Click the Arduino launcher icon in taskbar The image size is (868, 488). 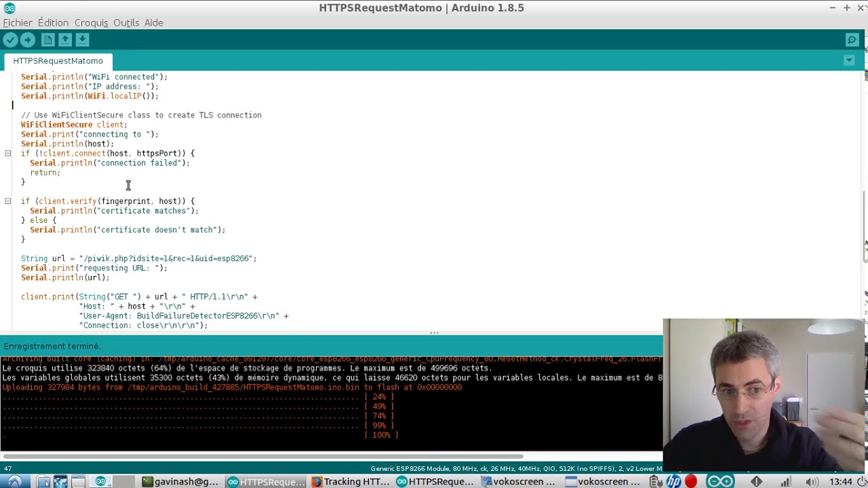point(101,481)
